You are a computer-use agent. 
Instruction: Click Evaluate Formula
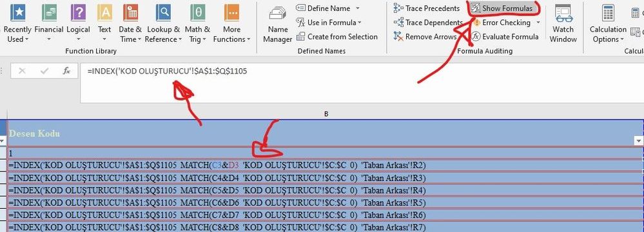pos(505,37)
